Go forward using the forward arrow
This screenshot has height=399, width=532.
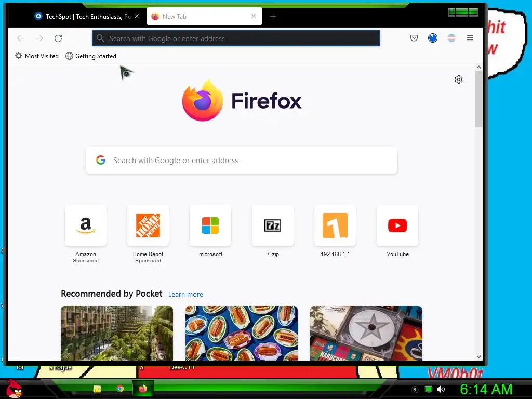[x=39, y=38]
